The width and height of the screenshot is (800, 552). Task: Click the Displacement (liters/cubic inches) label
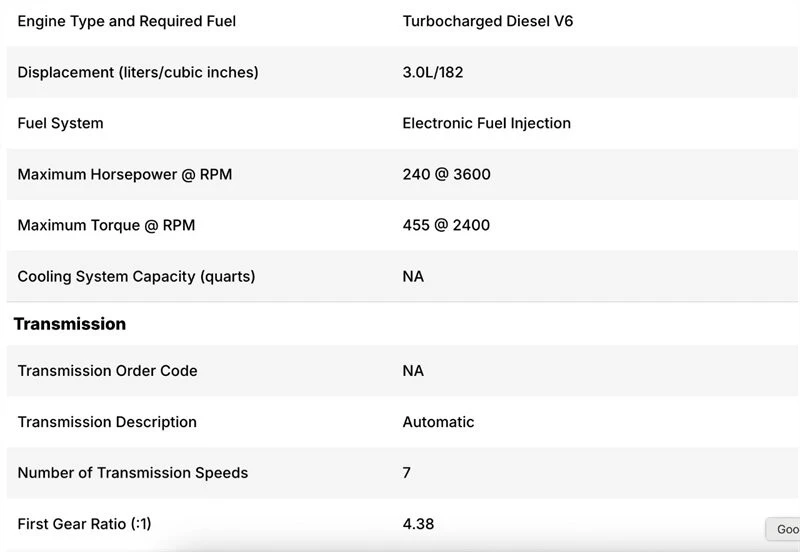[138, 72]
